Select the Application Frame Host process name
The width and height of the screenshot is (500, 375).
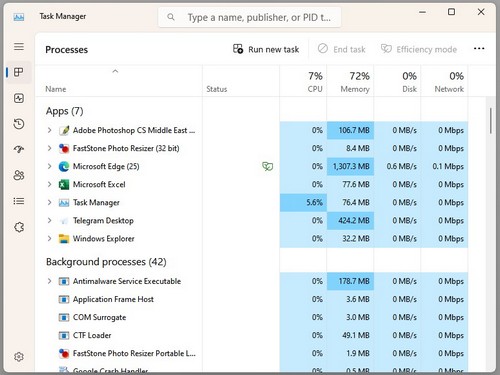click(x=113, y=299)
